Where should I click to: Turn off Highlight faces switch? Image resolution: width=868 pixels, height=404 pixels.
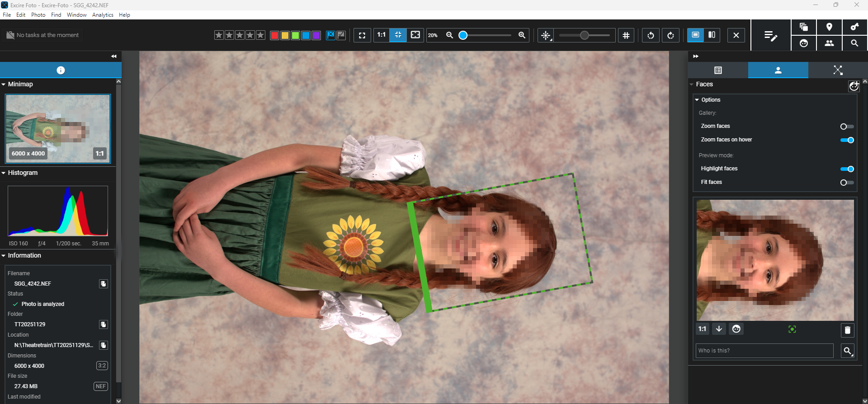point(847,169)
